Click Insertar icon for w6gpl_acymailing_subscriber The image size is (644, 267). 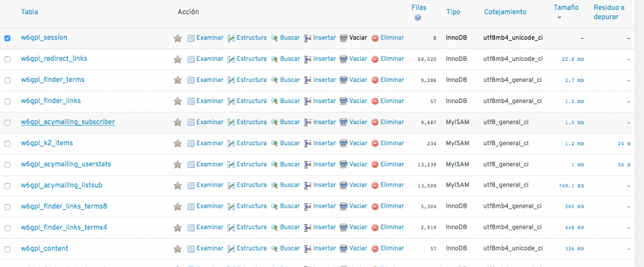pos(307,122)
